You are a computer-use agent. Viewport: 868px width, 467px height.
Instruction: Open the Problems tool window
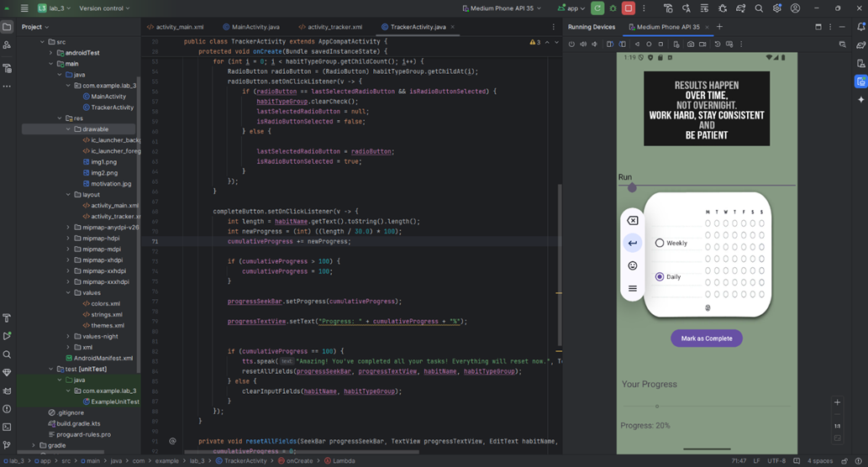[8, 409]
